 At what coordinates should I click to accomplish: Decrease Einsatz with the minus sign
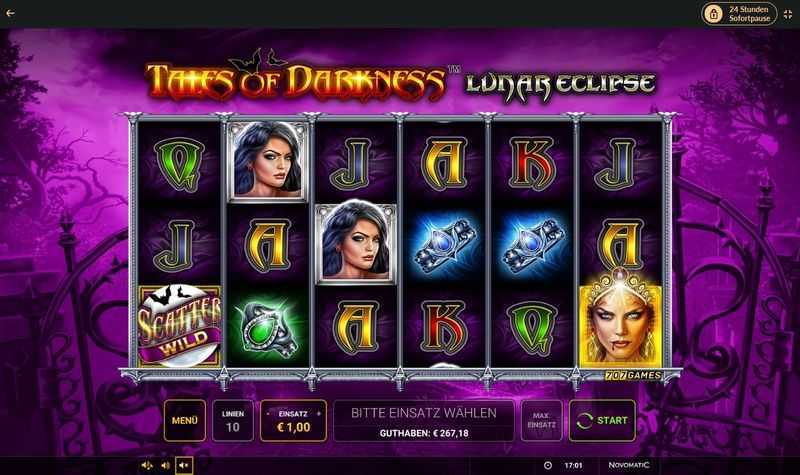268,414
